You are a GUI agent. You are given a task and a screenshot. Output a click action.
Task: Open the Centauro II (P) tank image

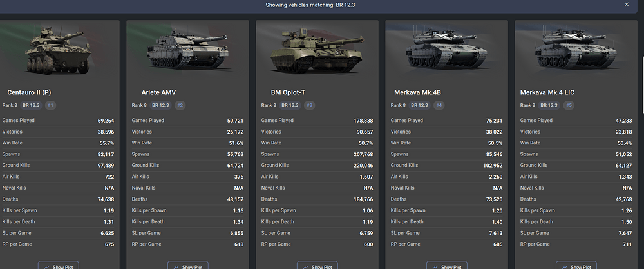click(58, 50)
